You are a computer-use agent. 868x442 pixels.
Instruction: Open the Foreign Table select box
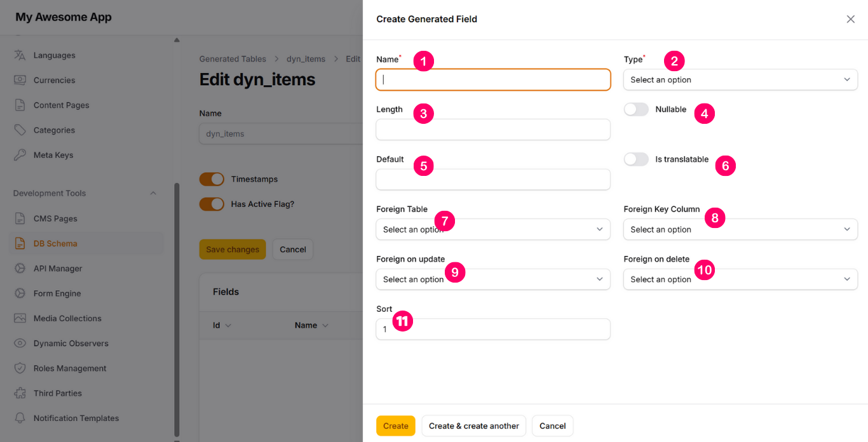492,229
